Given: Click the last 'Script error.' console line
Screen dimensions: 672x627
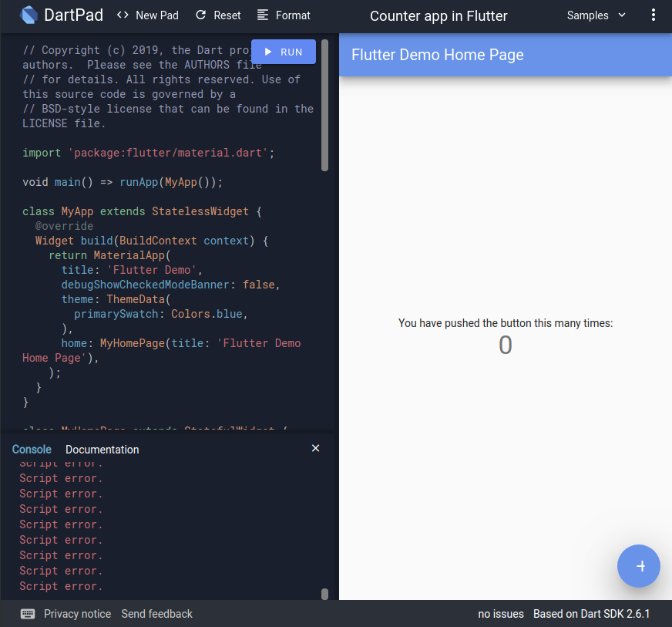Looking at the screenshot, I should [61, 586].
